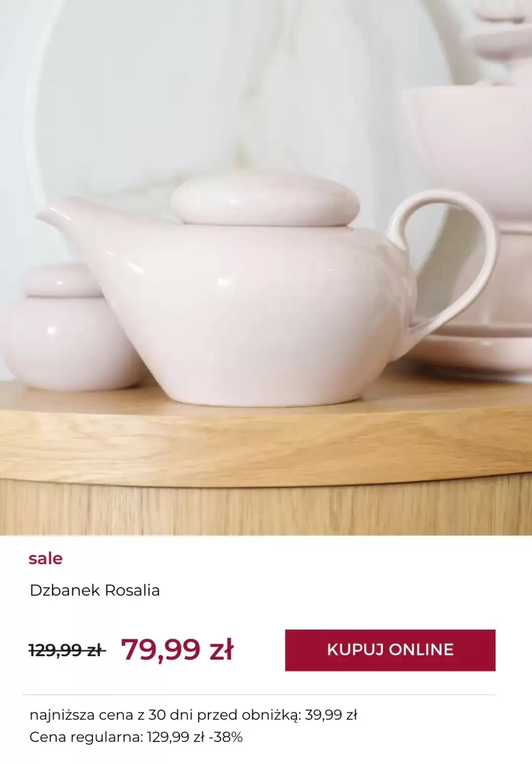
Task: Select the red sale label
Action: [x=45, y=559]
